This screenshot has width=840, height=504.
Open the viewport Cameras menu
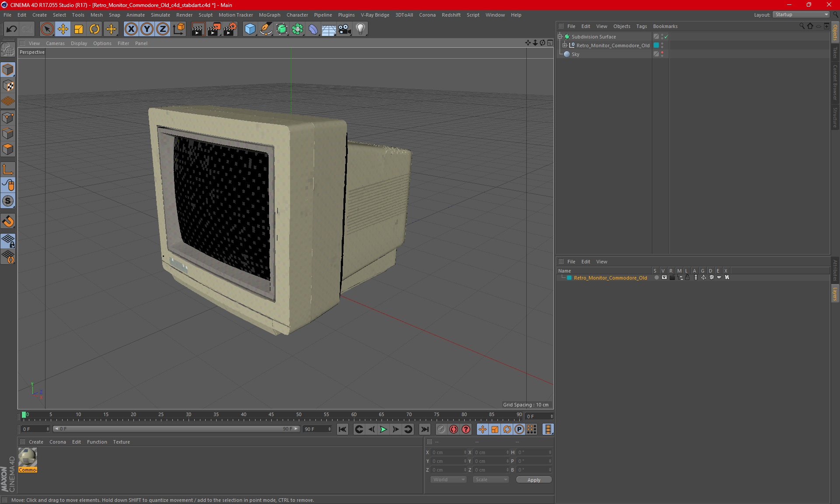[x=55, y=43]
